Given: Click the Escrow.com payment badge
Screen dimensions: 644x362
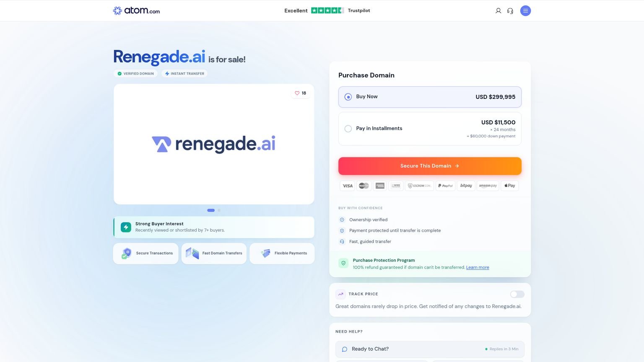Looking at the screenshot, I should [419, 186].
